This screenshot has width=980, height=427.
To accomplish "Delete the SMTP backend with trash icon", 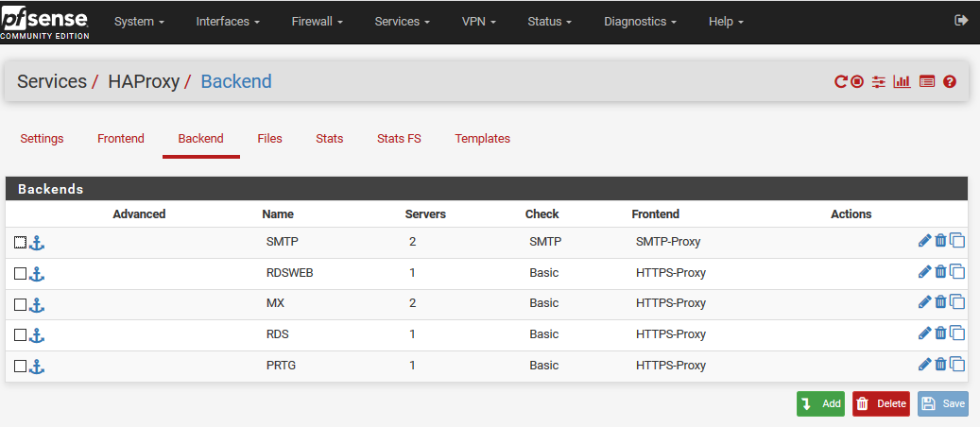I will click(940, 240).
